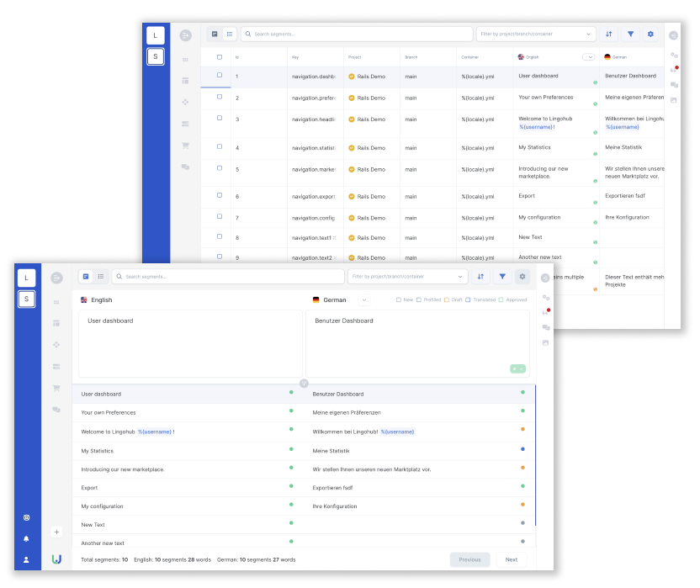
Task: Open the lifebuoy help icon in blue bar
Action: pyautogui.click(x=26, y=518)
